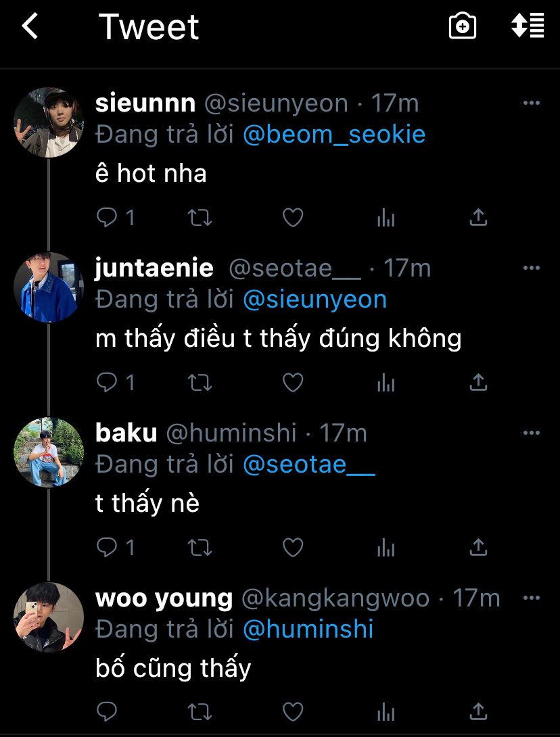This screenshot has width=560, height=737.
Task: Share juntaenie's tweet
Action: (x=478, y=383)
